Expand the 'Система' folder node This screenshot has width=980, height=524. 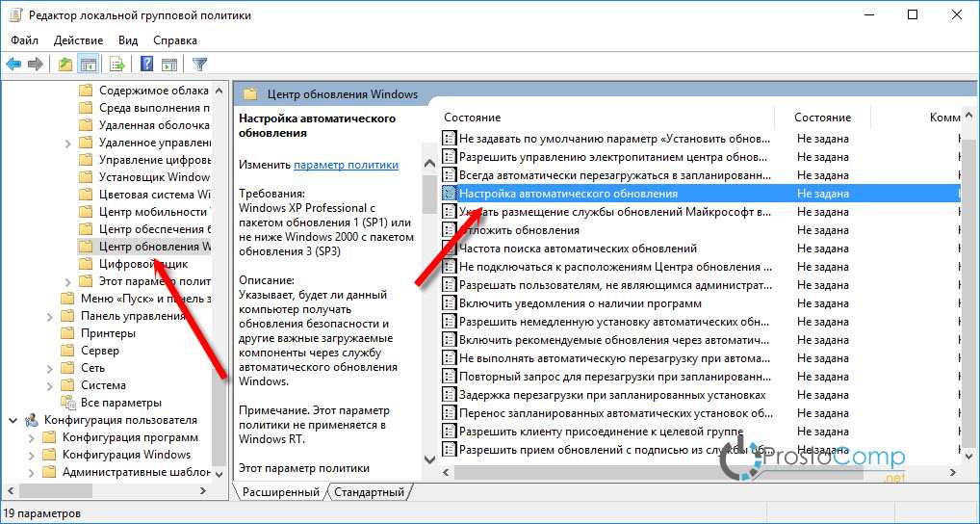[x=50, y=385]
